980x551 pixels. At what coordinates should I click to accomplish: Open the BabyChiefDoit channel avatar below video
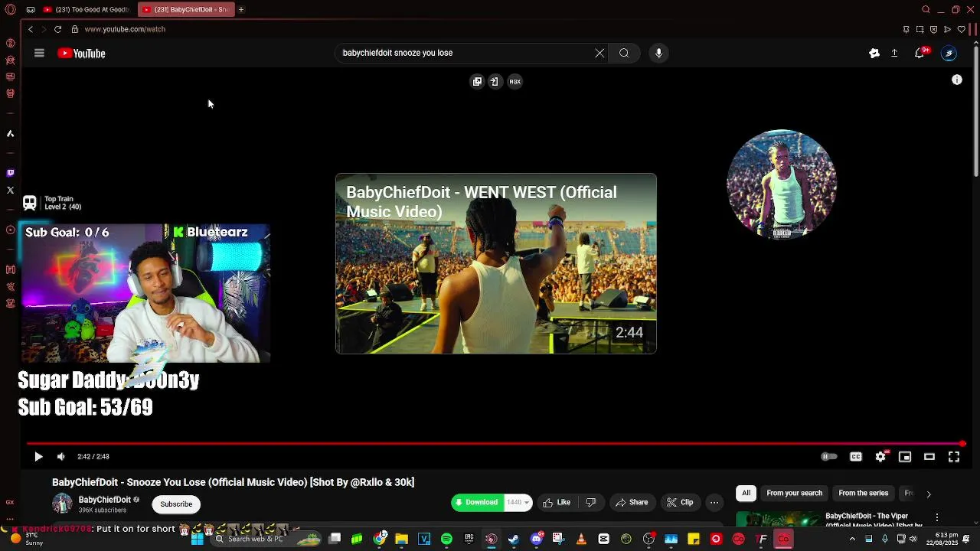(62, 504)
